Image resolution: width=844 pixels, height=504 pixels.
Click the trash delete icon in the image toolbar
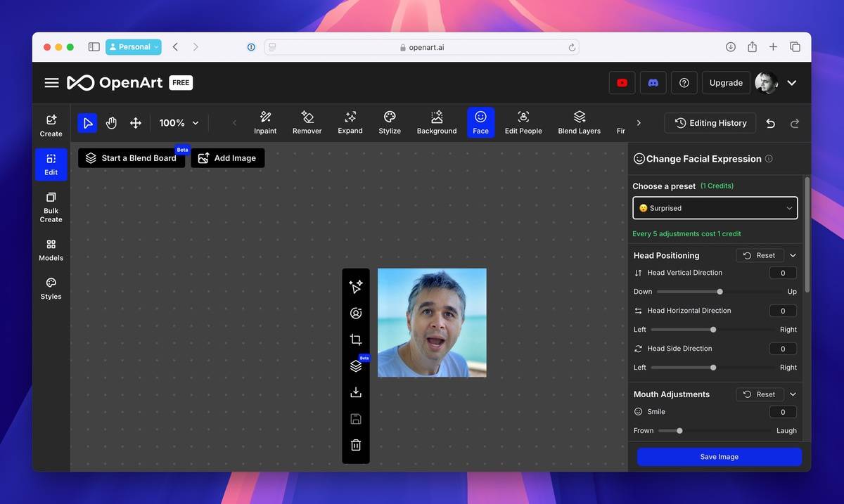(x=356, y=445)
